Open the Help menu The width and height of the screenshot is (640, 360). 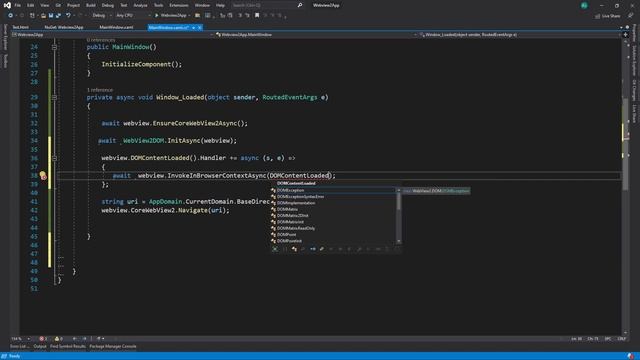220,5
